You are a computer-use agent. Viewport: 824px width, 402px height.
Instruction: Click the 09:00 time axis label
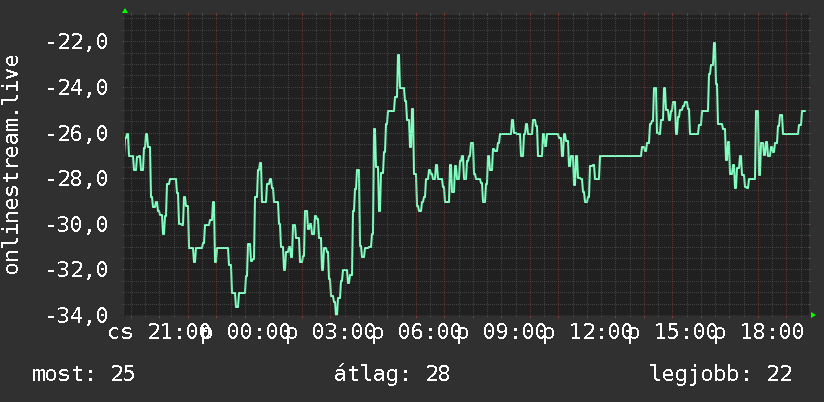[x=516, y=332]
